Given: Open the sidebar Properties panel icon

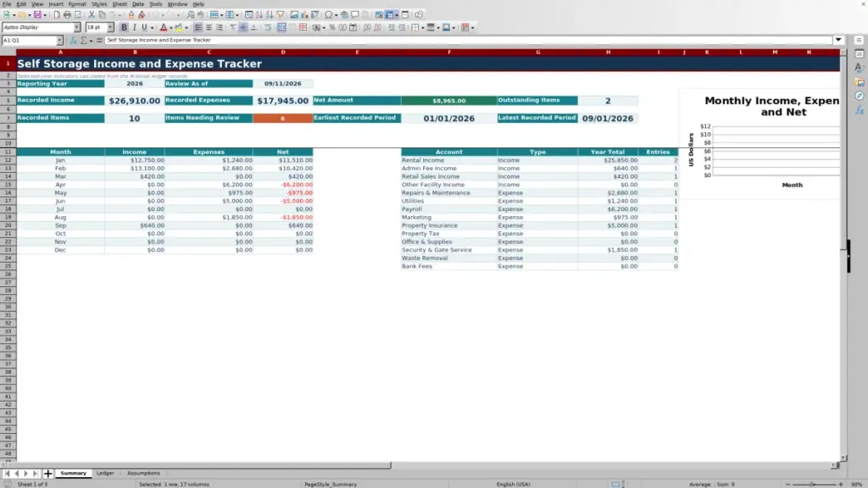Looking at the screenshot, I should (x=860, y=54).
